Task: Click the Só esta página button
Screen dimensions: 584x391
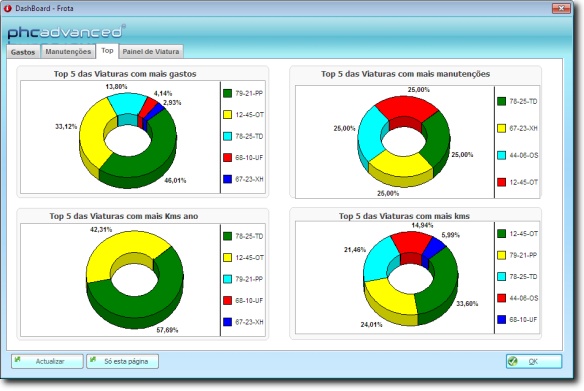Action: (123, 361)
